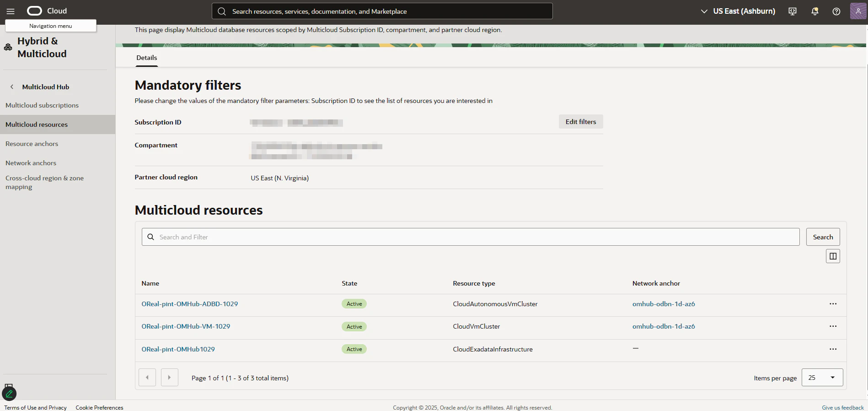Open the help question mark icon

836,11
